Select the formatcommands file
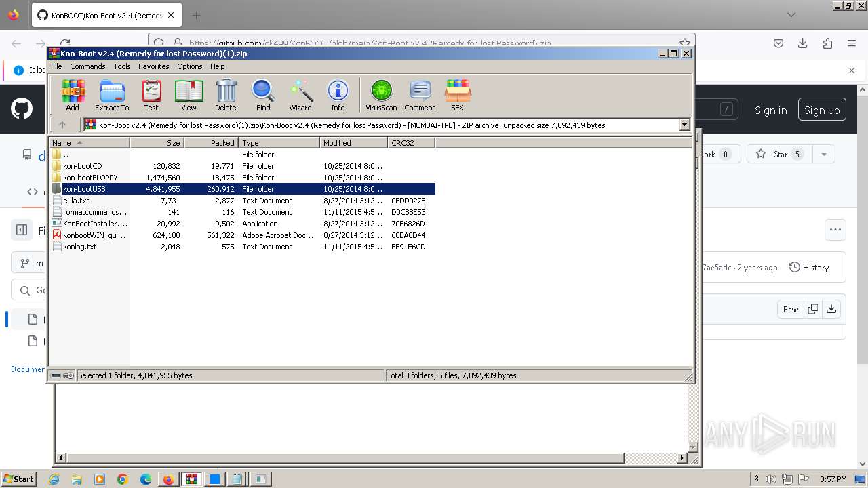868x488 pixels. (242, 212)
